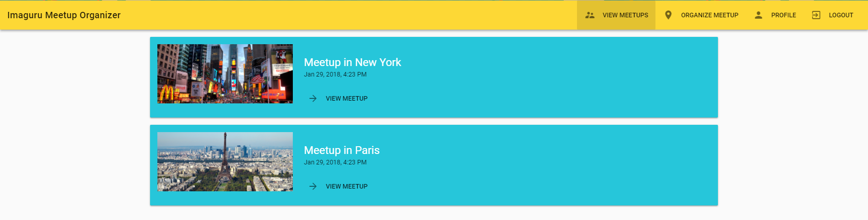Select the 'Meetup in New York' title
Screen dimensions: 868x220
[352, 62]
